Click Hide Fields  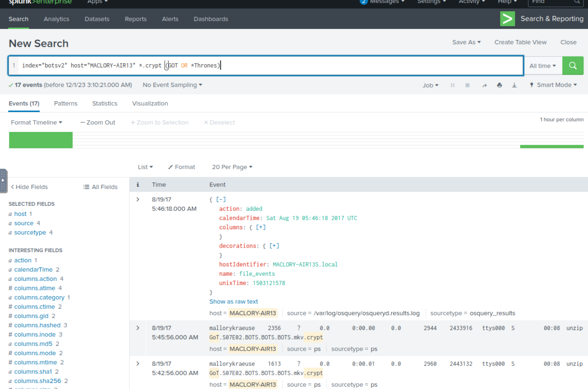click(x=29, y=187)
